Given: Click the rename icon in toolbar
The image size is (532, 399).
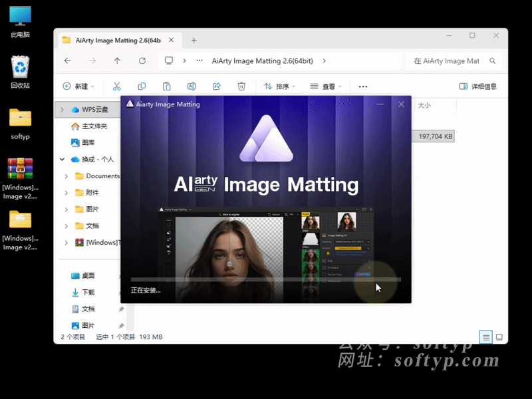Looking at the screenshot, I should pos(192,86).
